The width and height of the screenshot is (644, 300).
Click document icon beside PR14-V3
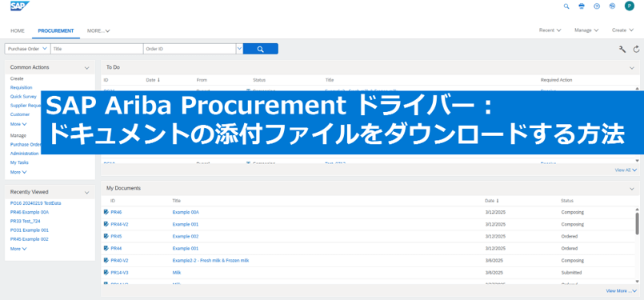[x=106, y=273]
